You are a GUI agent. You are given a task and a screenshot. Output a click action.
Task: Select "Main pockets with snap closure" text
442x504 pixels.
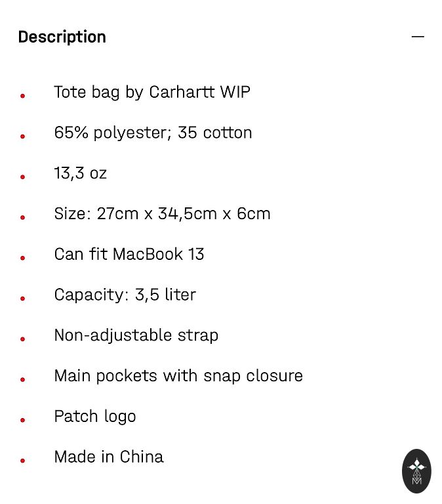coord(178,376)
